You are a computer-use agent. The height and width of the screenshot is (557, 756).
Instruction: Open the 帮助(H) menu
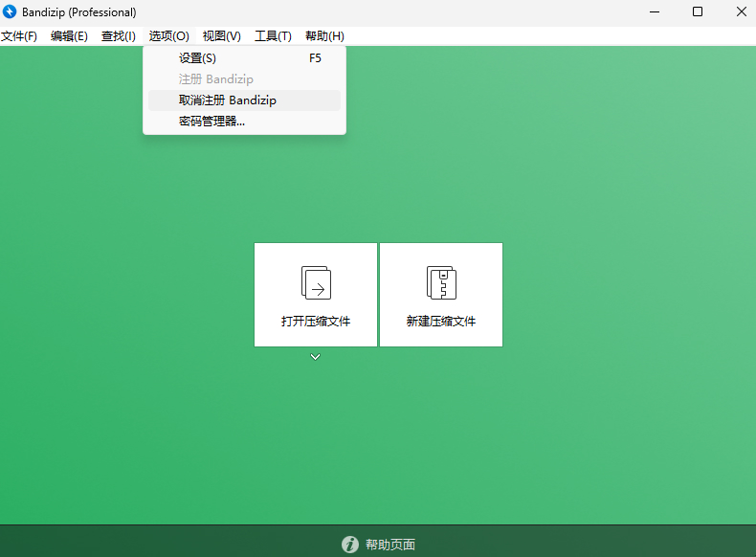coord(324,36)
